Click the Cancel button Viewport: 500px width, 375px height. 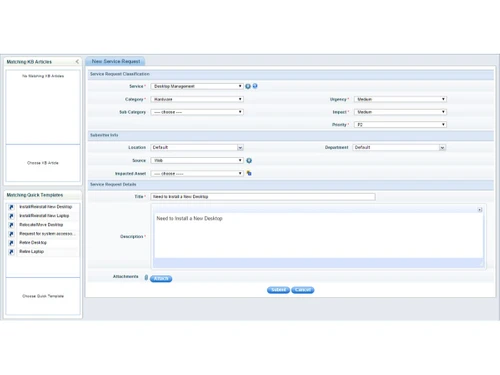[x=303, y=290]
